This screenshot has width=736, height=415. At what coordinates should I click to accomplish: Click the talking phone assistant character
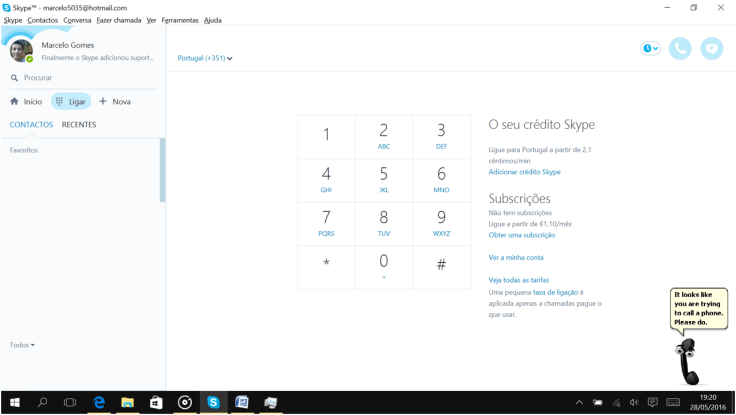click(687, 361)
